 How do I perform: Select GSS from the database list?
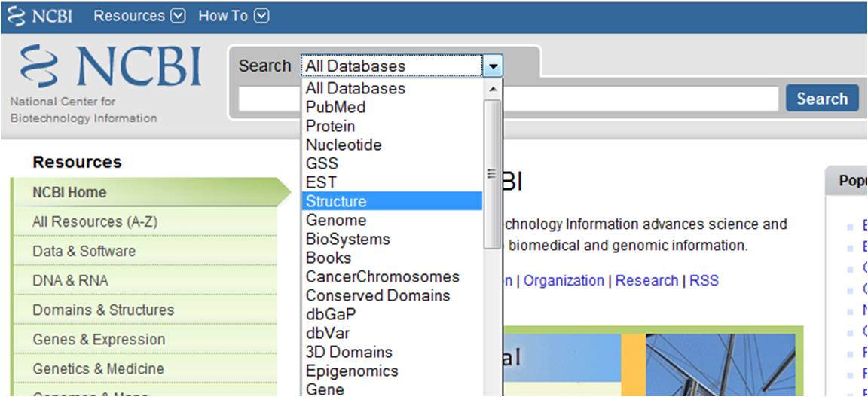(393, 164)
